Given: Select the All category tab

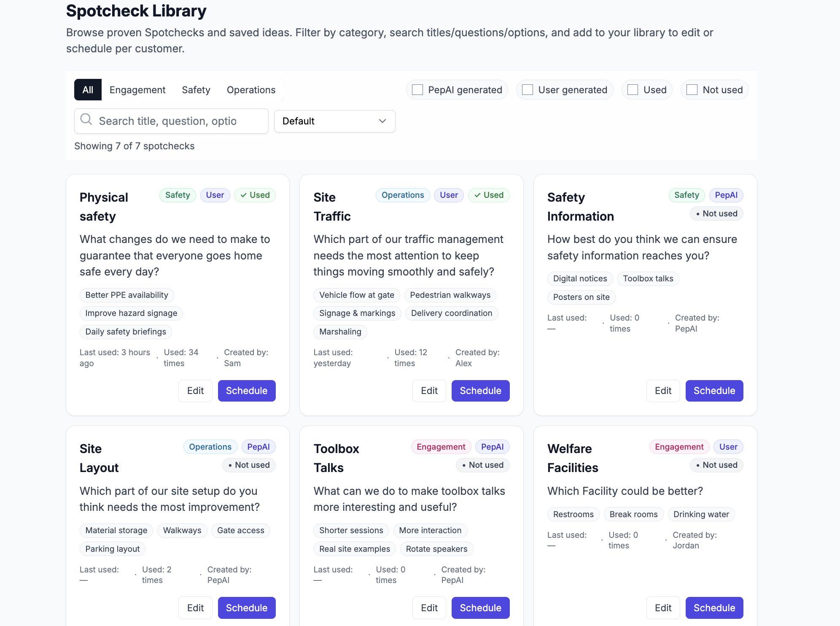Looking at the screenshot, I should point(88,89).
